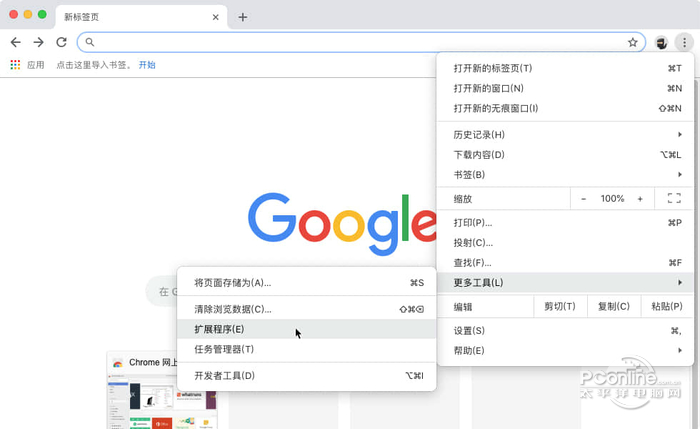Choose 打开新的标签页(T) from the menu
The height and width of the screenshot is (429, 700).
coord(565,68)
